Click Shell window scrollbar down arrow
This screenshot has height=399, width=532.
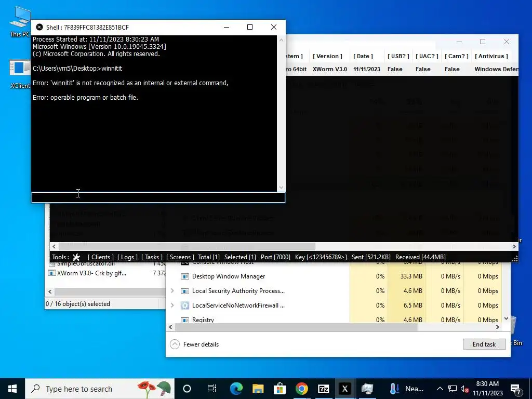281,187
